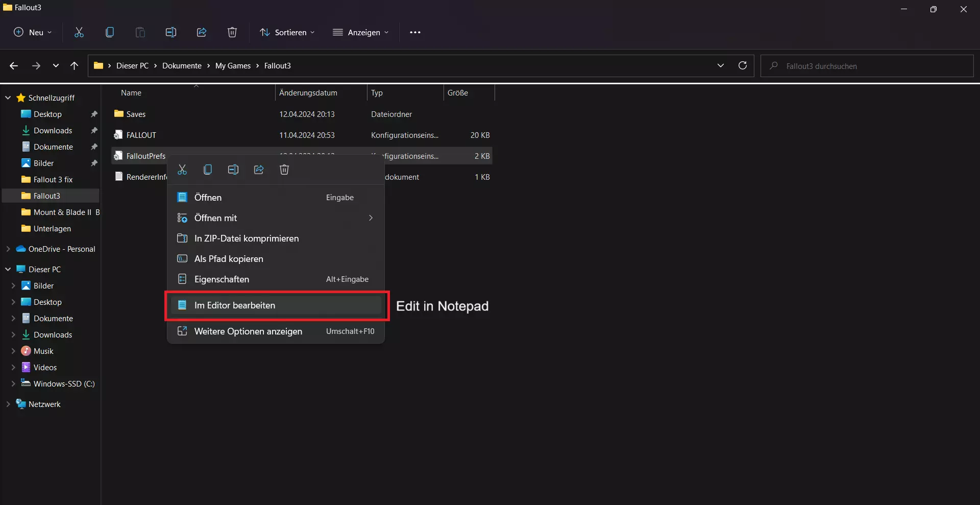Click the FALLOUT configuration file icon
Screen dimensions: 980x505
click(118, 135)
